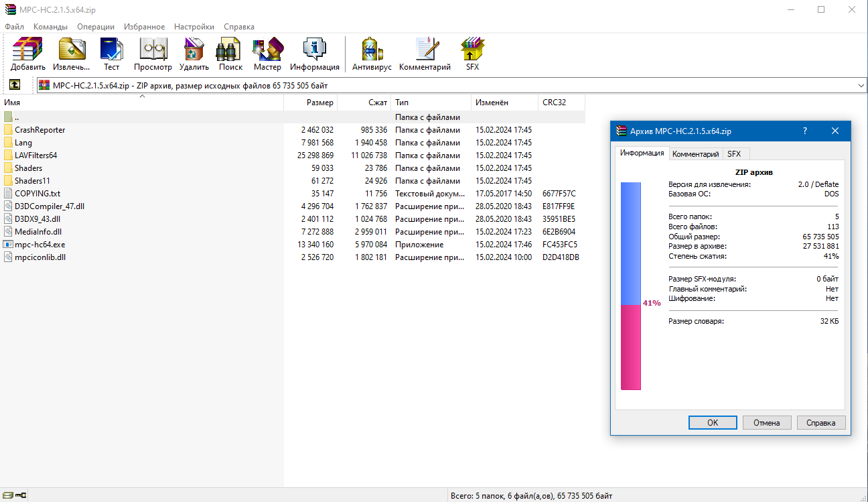Click the Справка button in dialog
The image size is (868, 502).
(821, 423)
